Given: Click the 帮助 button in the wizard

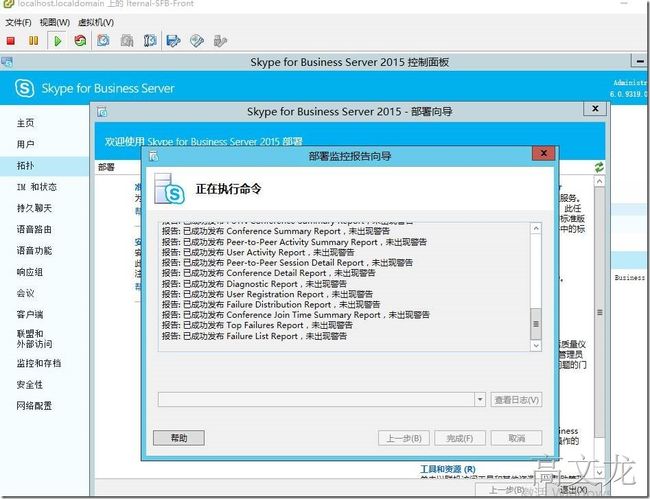Looking at the screenshot, I should pos(179,438).
